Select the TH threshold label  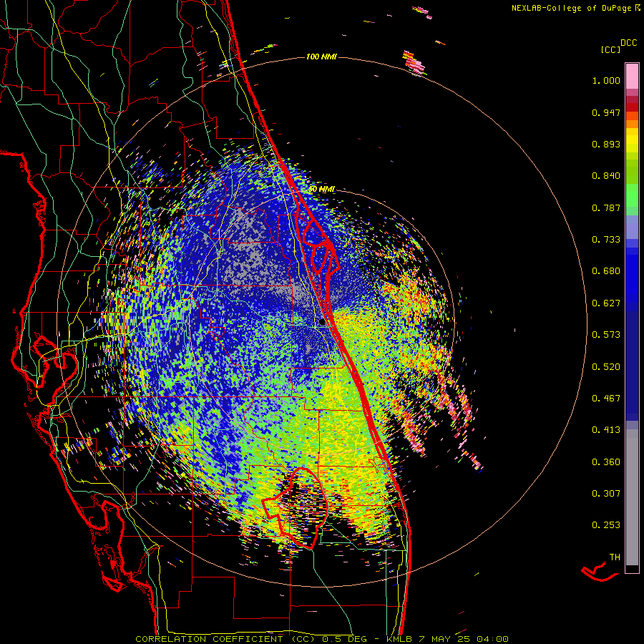tap(615, 557)
